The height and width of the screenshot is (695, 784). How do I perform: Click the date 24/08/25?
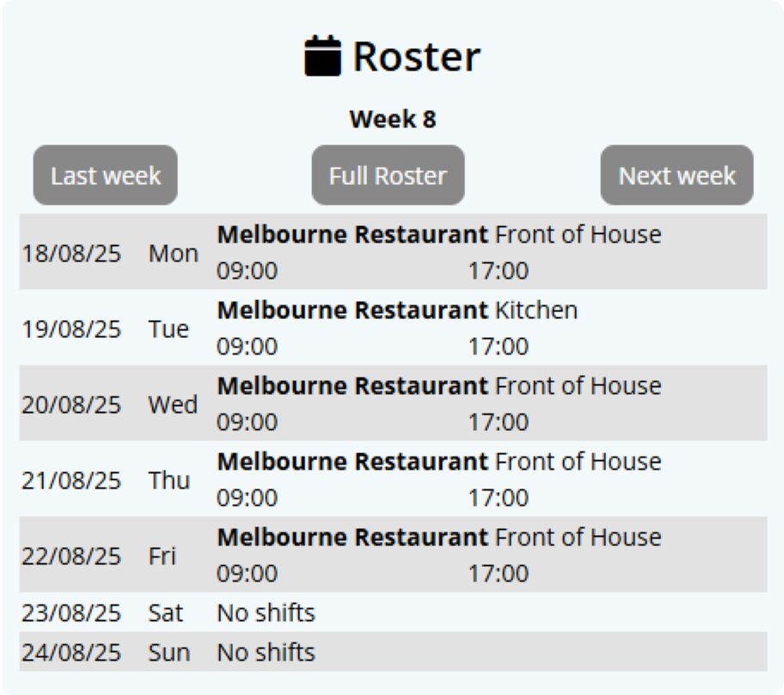pyautogui.click(x=71, y=653)
